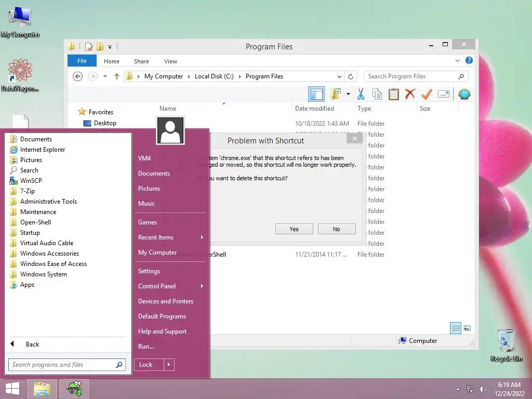This screenshot has width=532, height=399.
Task: Expand the Recent Items submenu arrow
Action: (x=202, y=237)
